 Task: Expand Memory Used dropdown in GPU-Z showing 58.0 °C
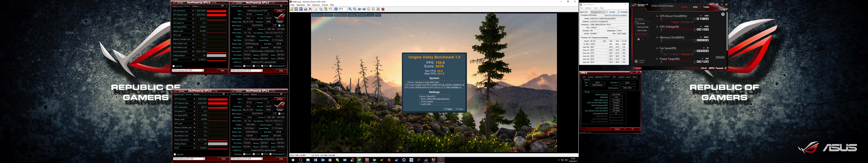coord(194,120)
